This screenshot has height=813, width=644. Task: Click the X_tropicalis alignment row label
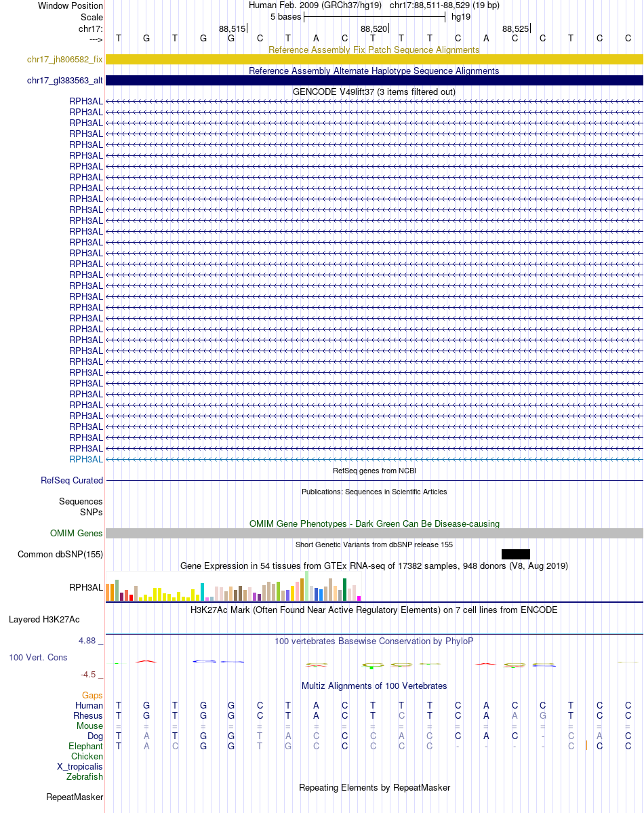[80, 766]
